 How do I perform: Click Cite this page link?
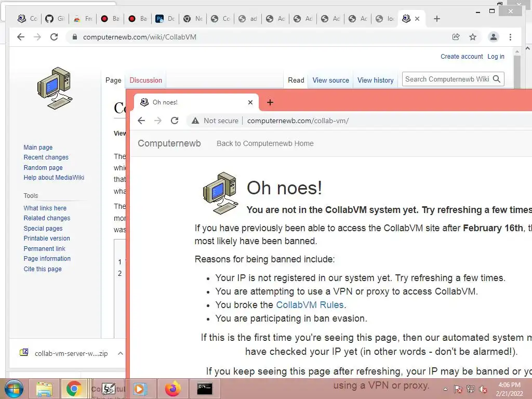point(43,269)
